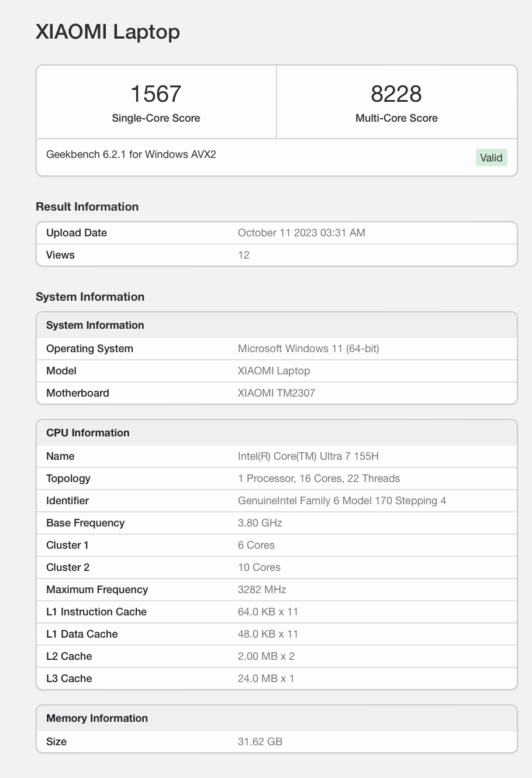Click the upload date value October 11 2023

point(301,233)
